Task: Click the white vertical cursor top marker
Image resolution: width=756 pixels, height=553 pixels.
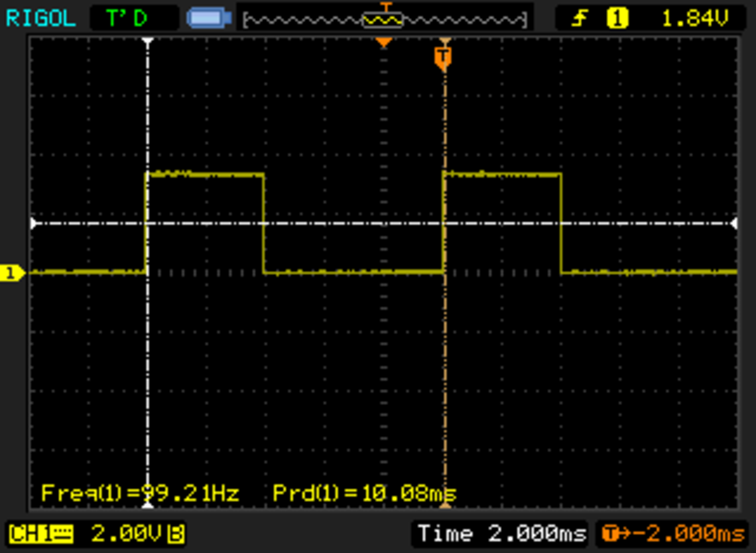Action: pyautogui.click(x=148, y=41)
